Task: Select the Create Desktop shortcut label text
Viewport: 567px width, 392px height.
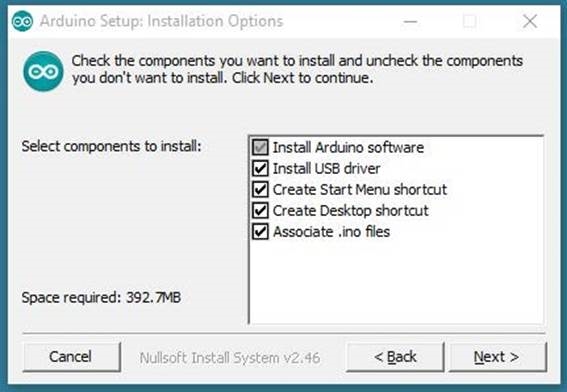Action: pos(350,210)
